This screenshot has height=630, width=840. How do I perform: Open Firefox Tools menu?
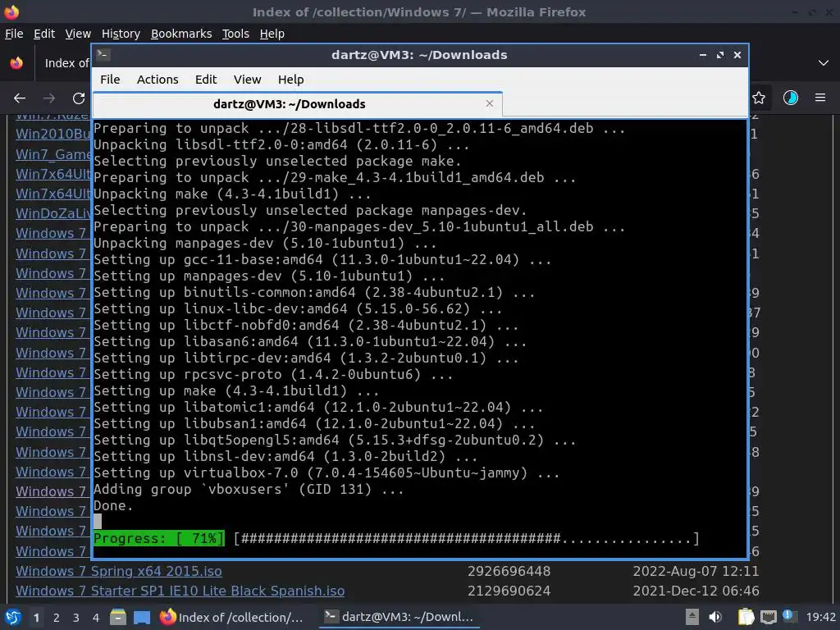coord(235,34)
